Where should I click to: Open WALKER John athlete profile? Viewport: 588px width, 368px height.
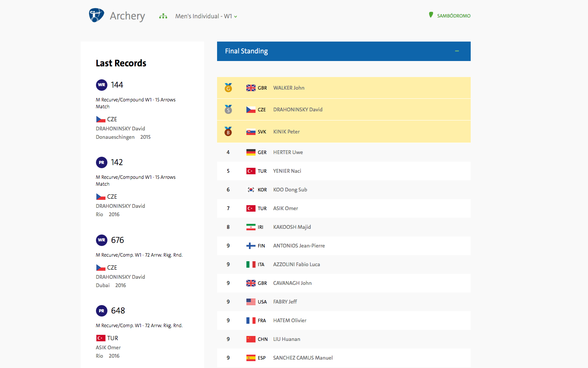coord(289,88)
